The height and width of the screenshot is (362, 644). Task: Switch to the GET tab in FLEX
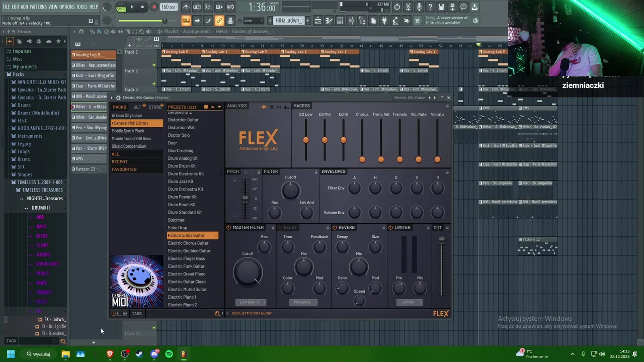pyautogui.click(x=137, y=107)
